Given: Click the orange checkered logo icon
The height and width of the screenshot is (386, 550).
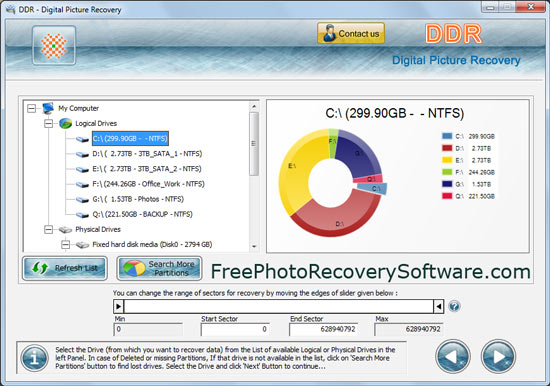Looking at the screenshot, I should [54, 45].
